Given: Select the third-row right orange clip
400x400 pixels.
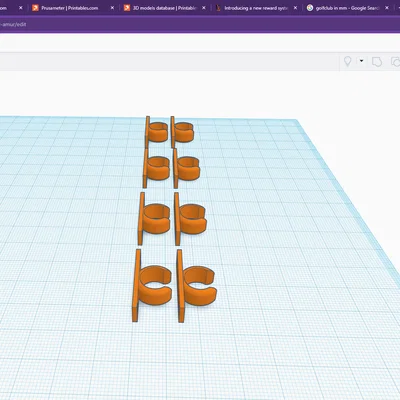Looking at the screenshot, I should 190,219.
